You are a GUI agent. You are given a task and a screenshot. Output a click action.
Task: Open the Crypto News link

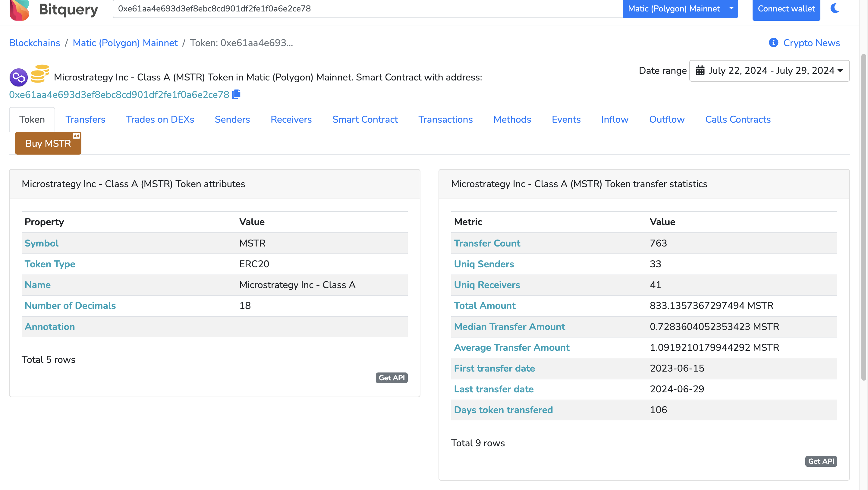[811, 43]
